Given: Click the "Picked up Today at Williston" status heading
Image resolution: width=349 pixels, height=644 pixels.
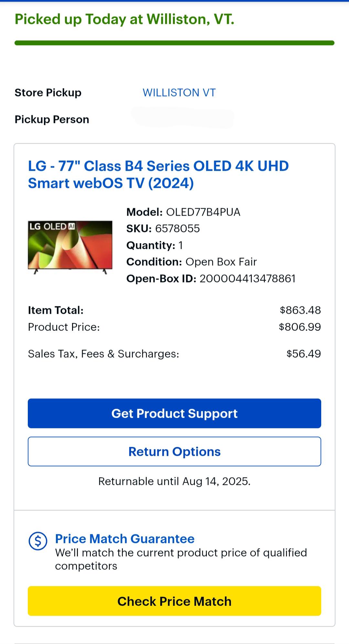Looking at the screenshot, I should 124,19.
